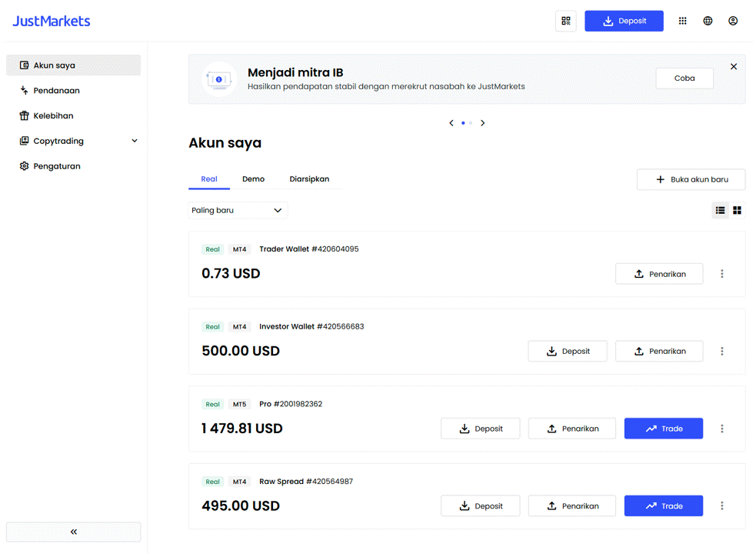756x554 pixels.
Task: Click Deposit for Raw Spread account
Action: click(x=480, y=506)
